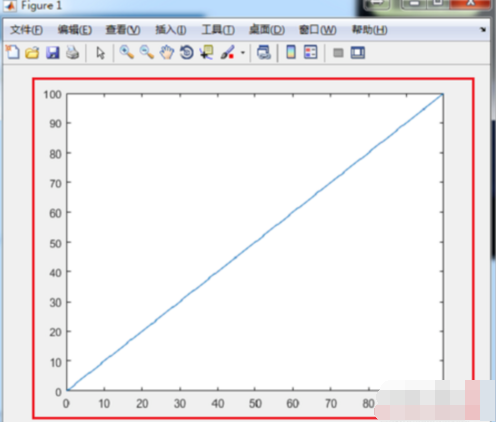Activate the Zoom Out magnifier tool
496x422 pixels.
pyautogui.click(x=147, y=52)
